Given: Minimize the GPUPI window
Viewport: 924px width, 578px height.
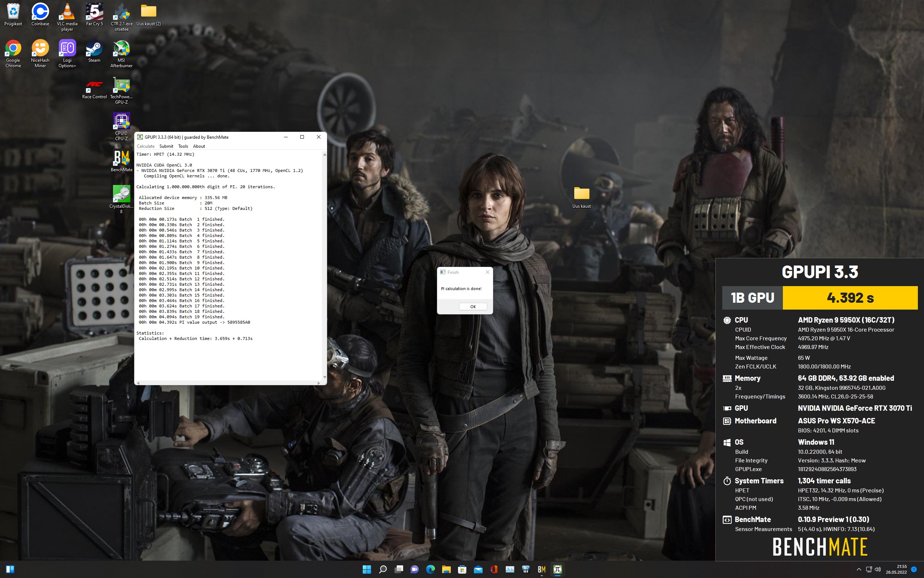Looking at the screenshot, I should coord(286,137).
